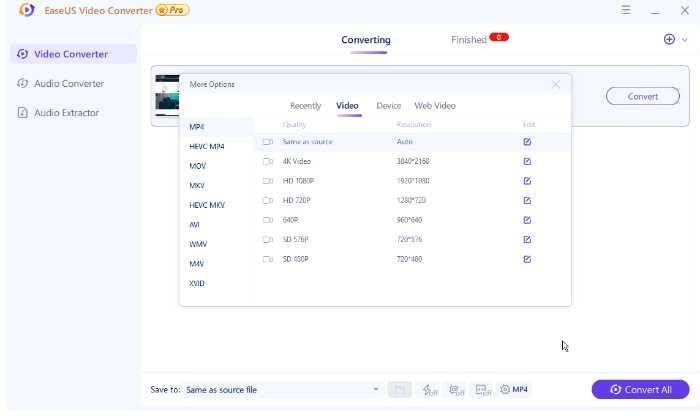Select the 4K Video quality row
The height and width of the screenshot is (420, 700).
412,161
